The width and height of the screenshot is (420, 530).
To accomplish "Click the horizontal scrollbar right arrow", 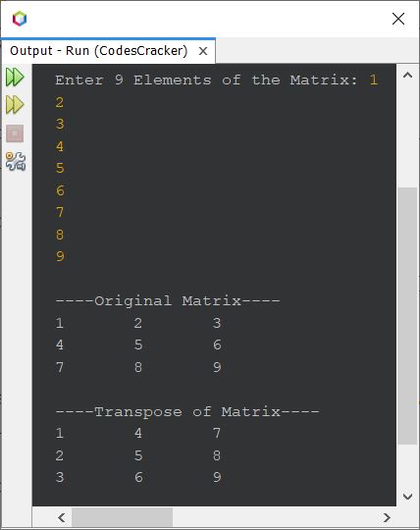I will (x=387, y=517).
